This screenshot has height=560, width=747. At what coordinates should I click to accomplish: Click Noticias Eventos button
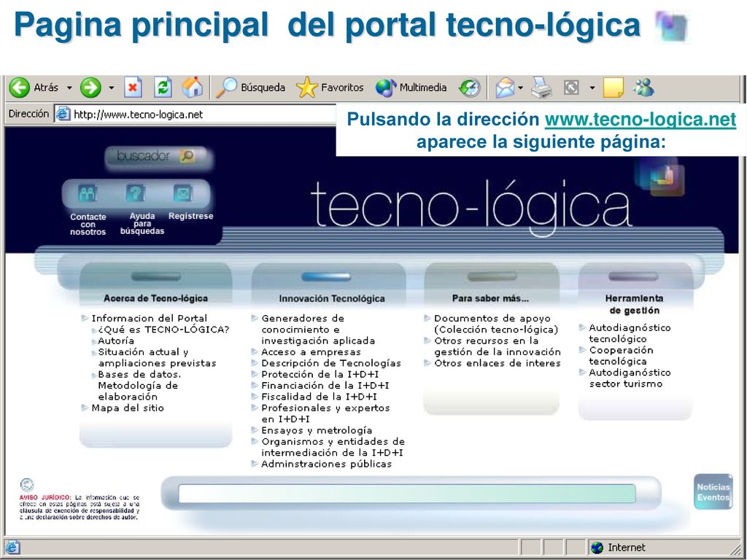(x=713, y=492)
